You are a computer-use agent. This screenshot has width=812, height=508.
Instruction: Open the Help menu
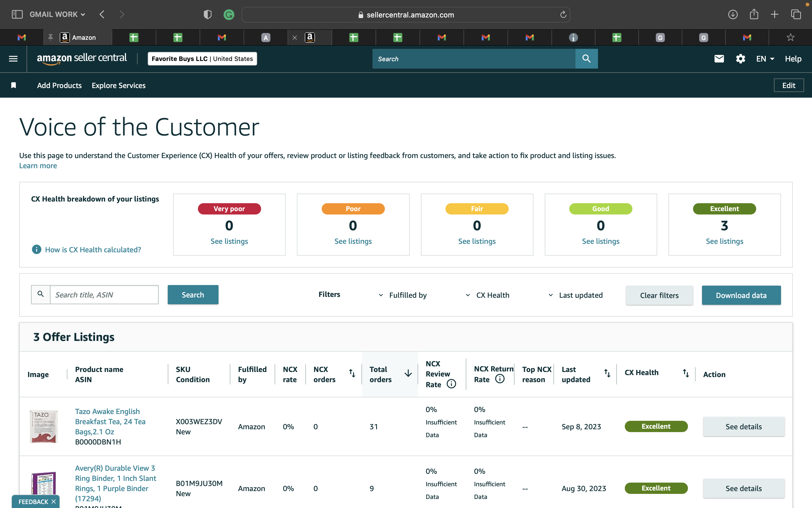click(793, 59)
